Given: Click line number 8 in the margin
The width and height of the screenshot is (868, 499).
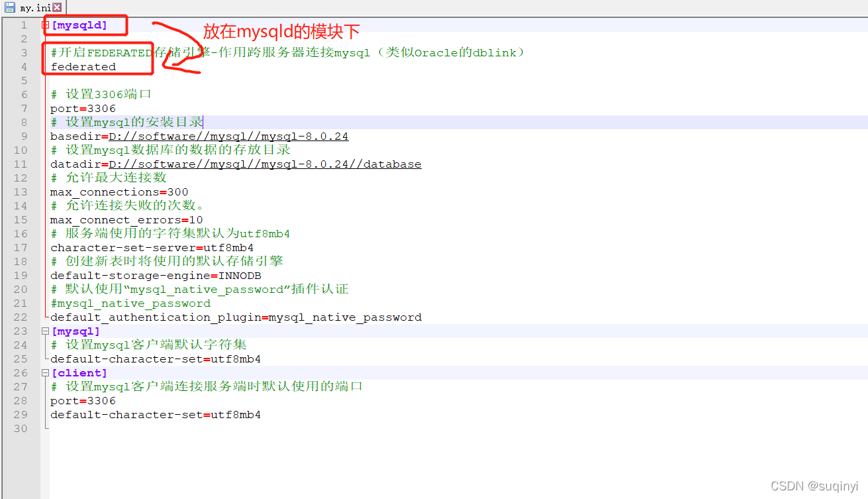Looking at the screenshot, I should (24, 123).
